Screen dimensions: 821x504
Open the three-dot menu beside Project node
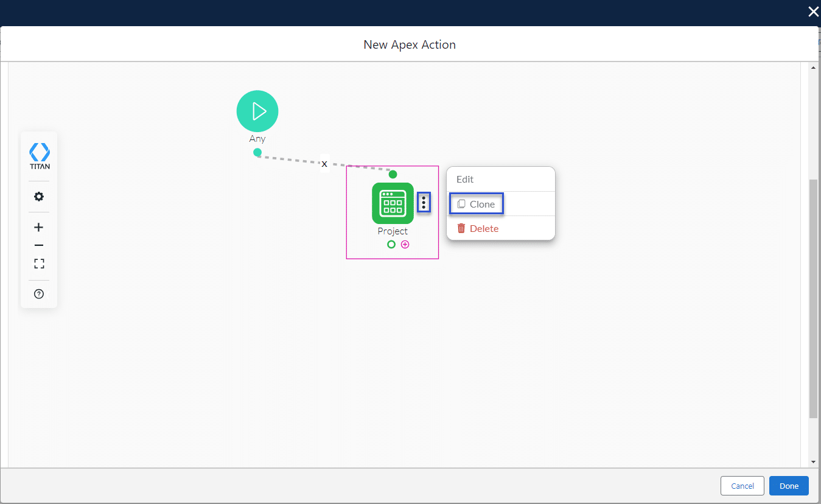[424, 203]
